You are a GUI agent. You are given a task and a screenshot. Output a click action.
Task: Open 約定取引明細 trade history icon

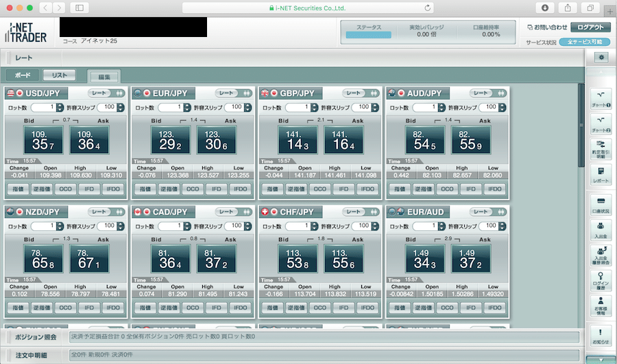click(601, 149)
